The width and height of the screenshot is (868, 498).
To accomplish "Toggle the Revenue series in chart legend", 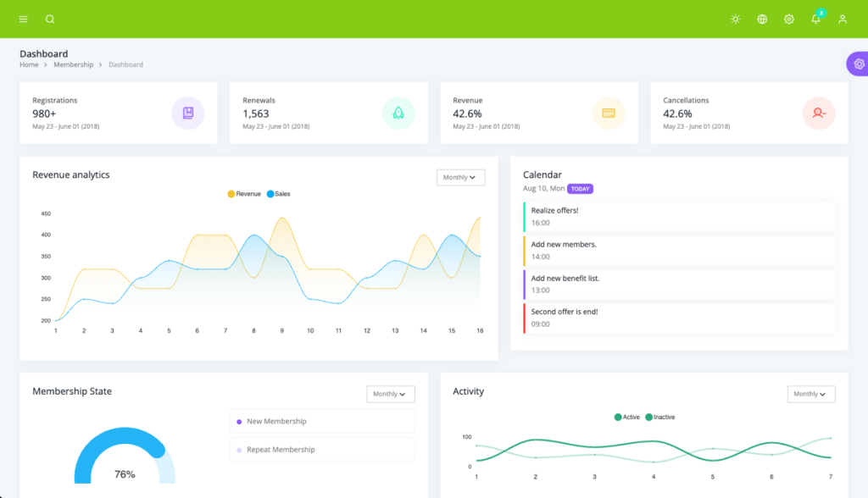I will pyautogui.click(x=244, y=194).
